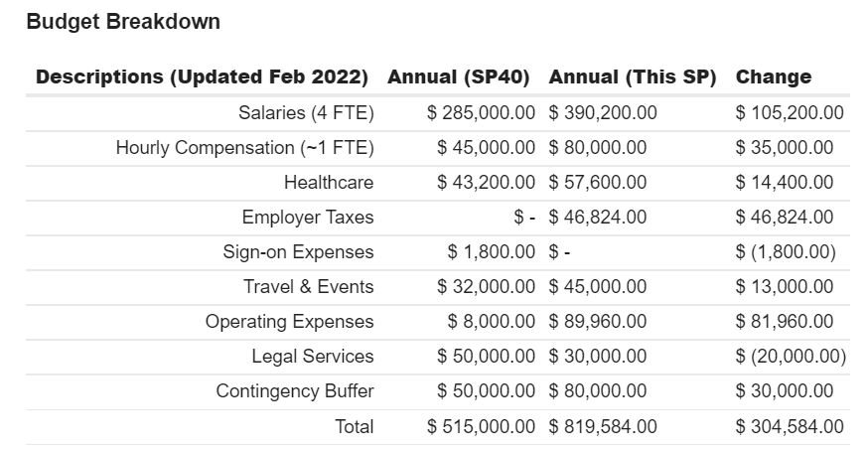The image size is (868, 451).
Task: Click the Budget Breakdown heading
Action: tap(123, 22)
